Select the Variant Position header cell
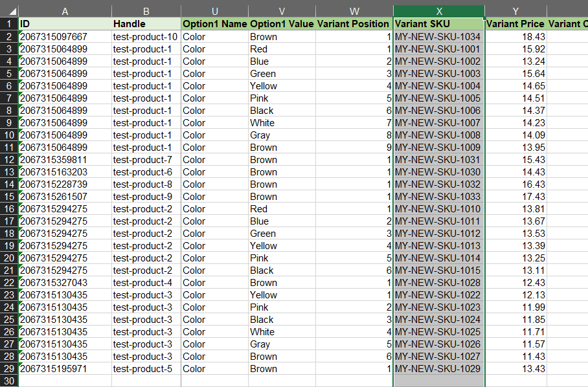This screenshot has width=588, height=387. tap(354, 24)
